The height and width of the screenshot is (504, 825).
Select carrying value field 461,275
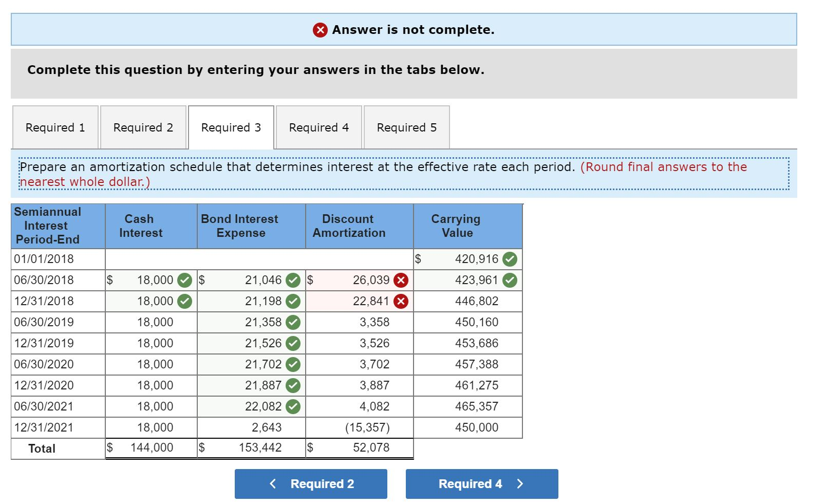(468, 385)
